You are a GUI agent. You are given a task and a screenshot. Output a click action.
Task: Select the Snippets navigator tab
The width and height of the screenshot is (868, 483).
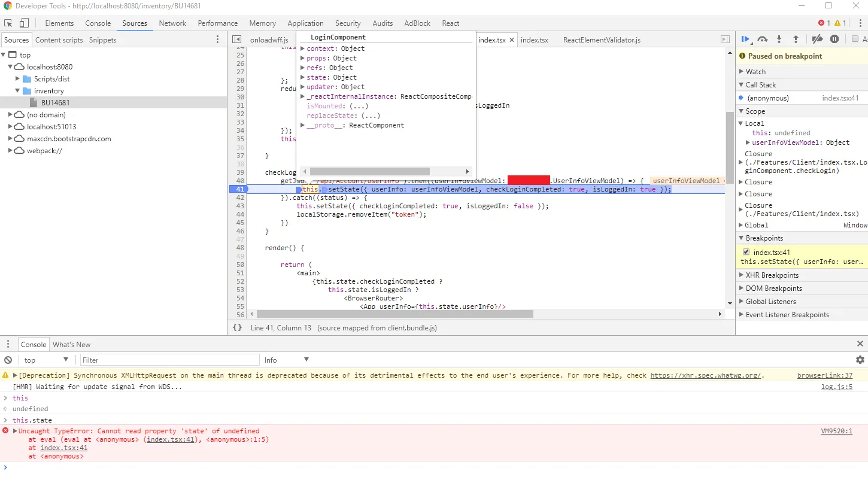tap(103, 40)
